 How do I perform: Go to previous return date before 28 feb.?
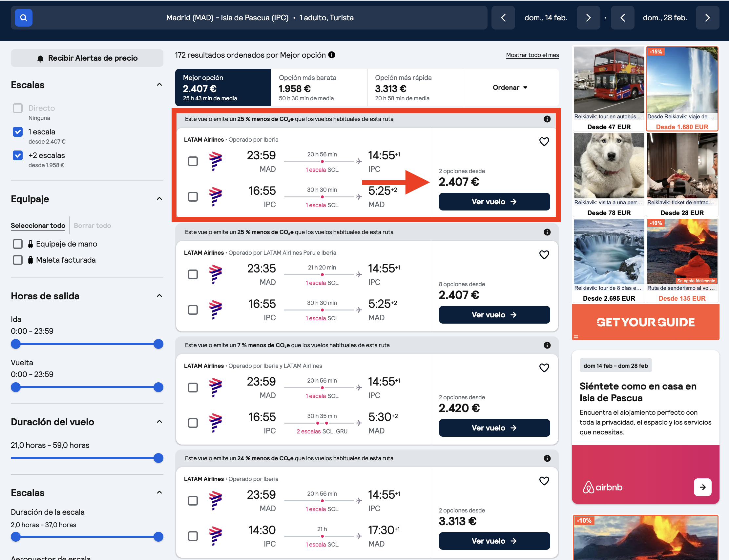coord(623,18)
